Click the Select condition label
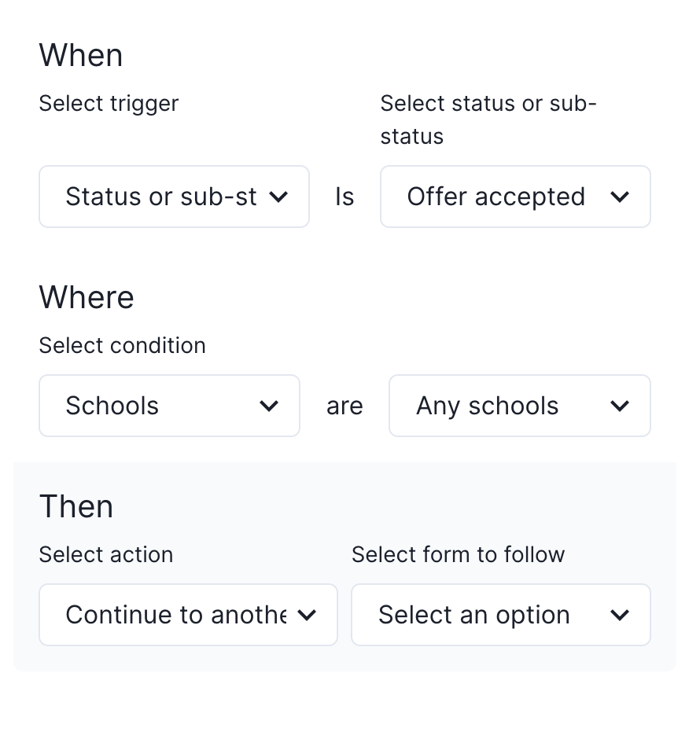The width and height of the screenshot is (700, 750). coord(122,346)
